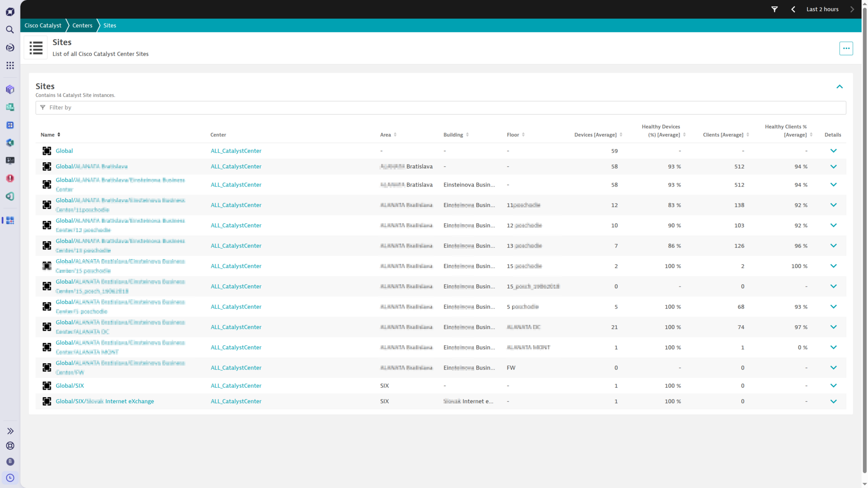The image size is (868, 488).
Task: Open the Help lifesaver icon at bottom
Action: tap(10, 446)
